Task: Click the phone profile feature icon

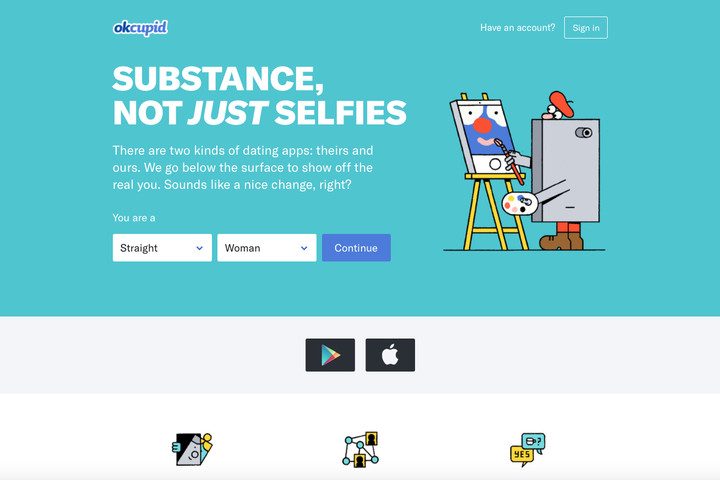Action: 192,449
